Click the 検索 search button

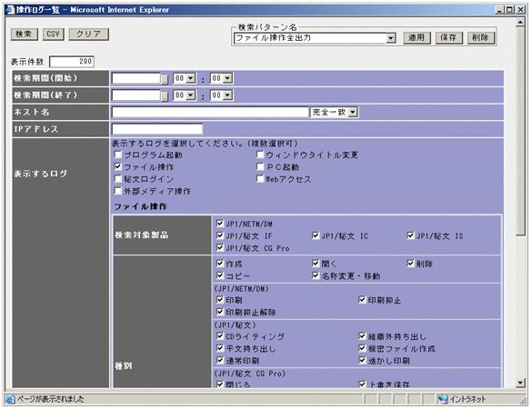click(24, 35)
